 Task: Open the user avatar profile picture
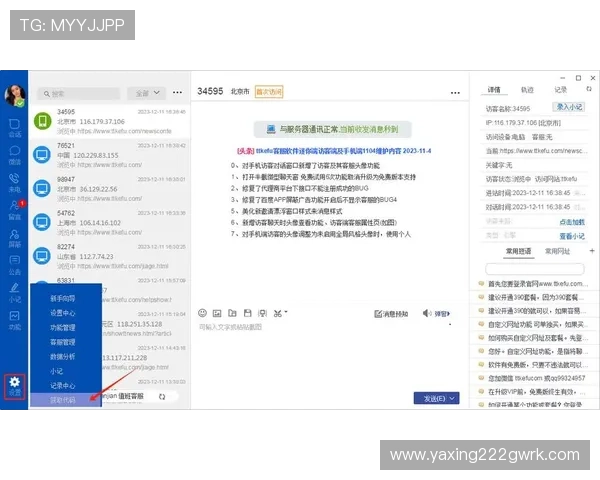(x=15, y=95)
